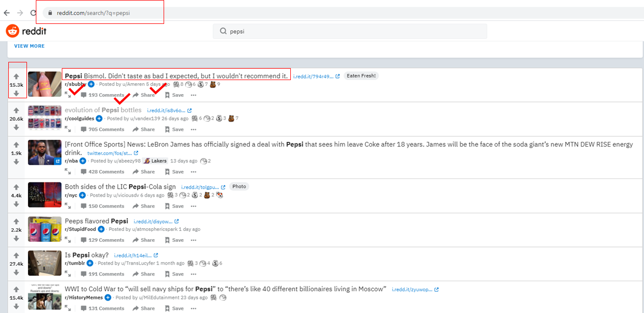Viewport: 644px width, 313px height.
Task: Click the Reddit logo home icon
Action: tap(12, 31)
